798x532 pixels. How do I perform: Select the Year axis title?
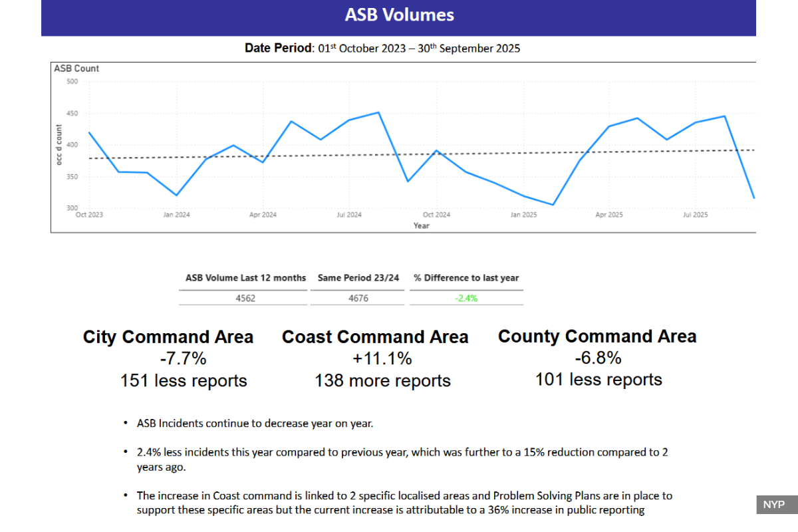pyautogui.click(x=421, y=225)
